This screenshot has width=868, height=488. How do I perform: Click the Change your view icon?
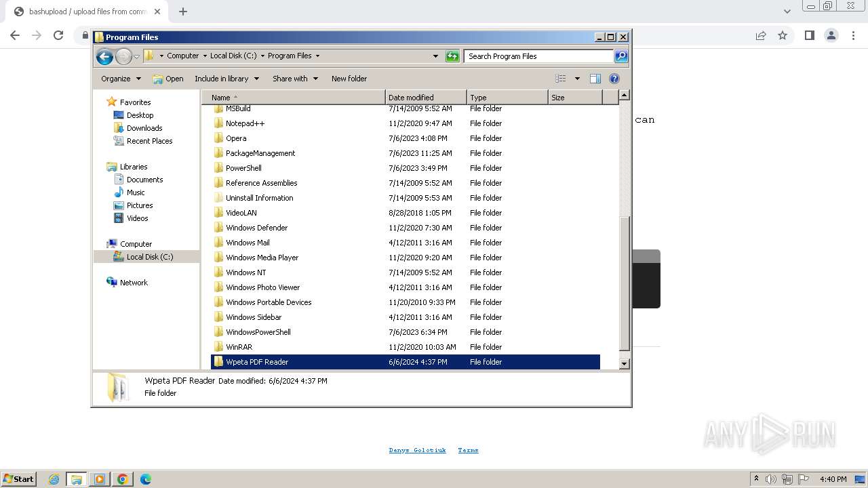pos(561,79)
